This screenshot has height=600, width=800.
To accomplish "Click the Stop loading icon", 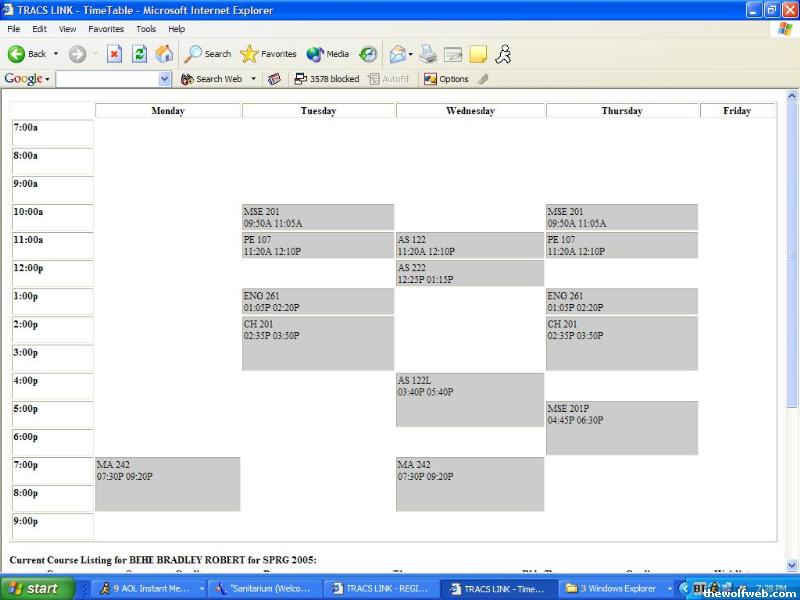I will 114,54.
